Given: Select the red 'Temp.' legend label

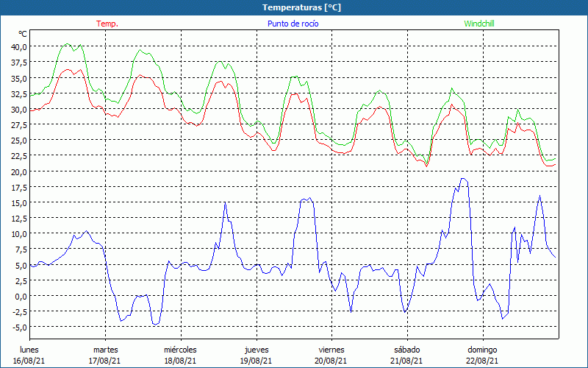Looking at the screenshot, I should (x=107, y=24).
